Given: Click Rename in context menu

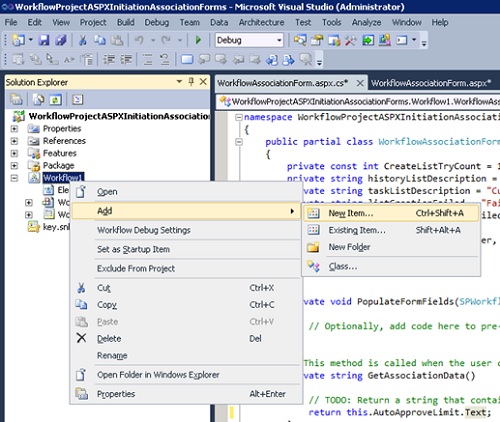Looking at the screenshot, I should tap(186, 355).
